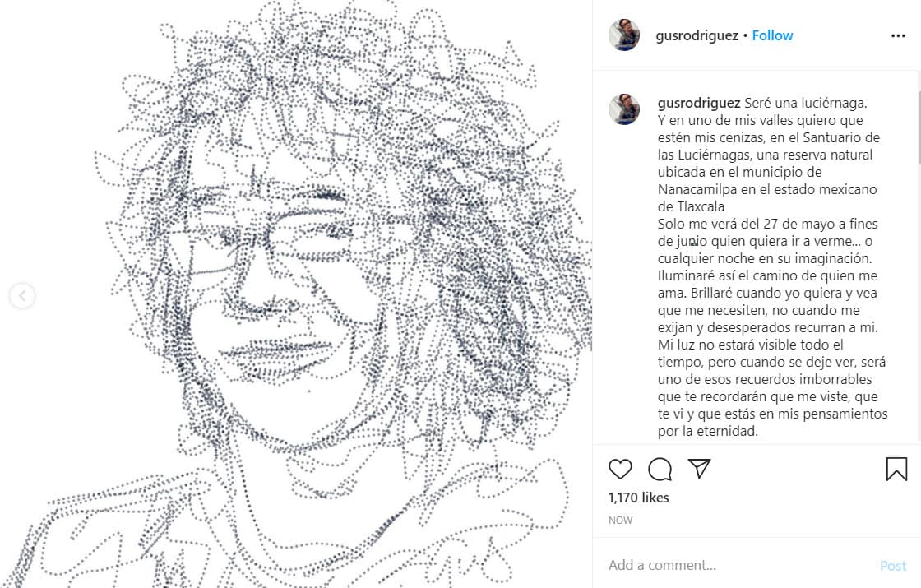This screenshot has width=921, height=588.
Task: Click 'por la eternidad' caption ending
Action: [708, 431]
